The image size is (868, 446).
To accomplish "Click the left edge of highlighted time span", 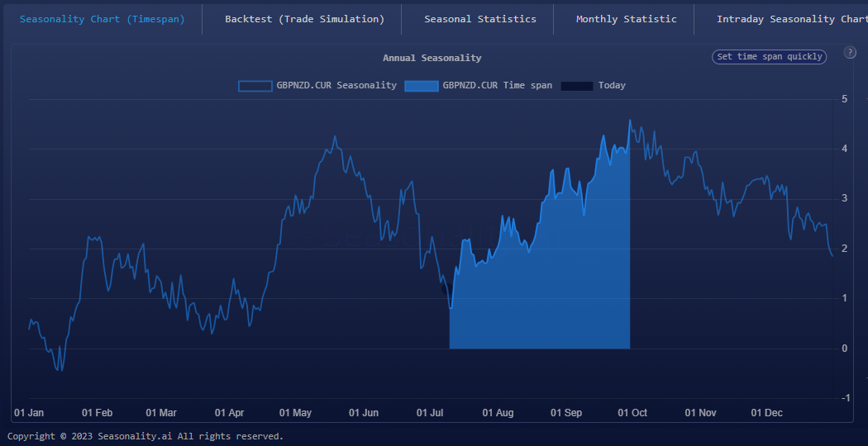I will point(451,330).
